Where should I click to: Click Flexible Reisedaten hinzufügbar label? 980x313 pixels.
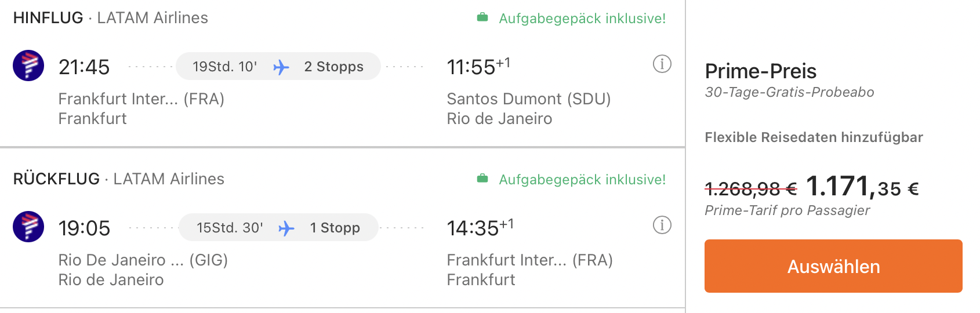tap(814, 137)
